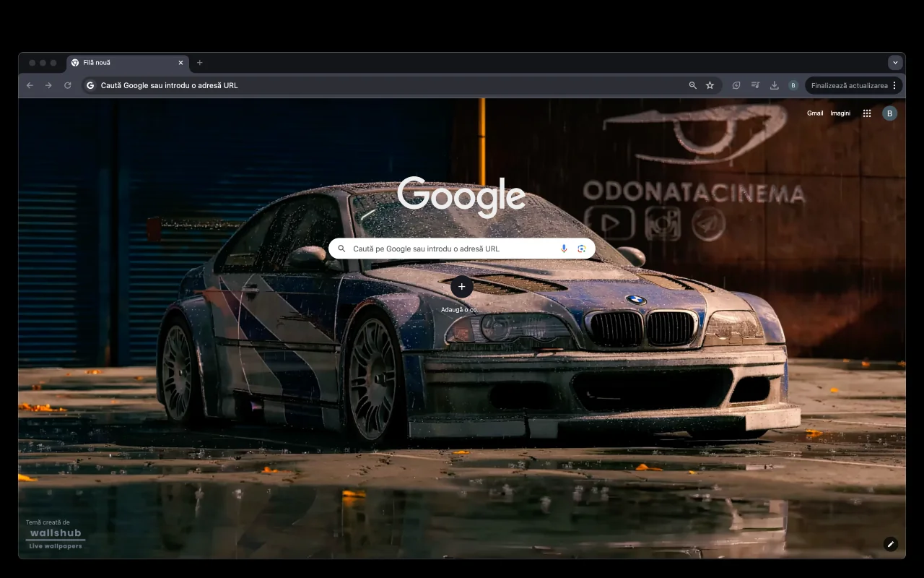Image resolution: width=924 pixels, height=578 pixels.
Task: Expand the tab search dropdown
Action: pos(895,63)
